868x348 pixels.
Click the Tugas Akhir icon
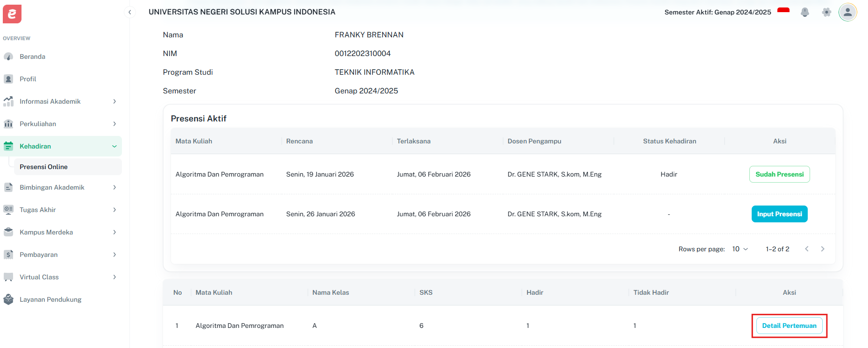pyautogui.click(x=8, y=210)
